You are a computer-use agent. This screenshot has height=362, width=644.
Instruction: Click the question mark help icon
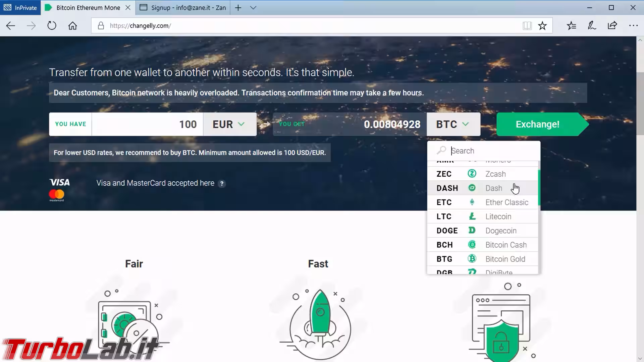(222, 184)
